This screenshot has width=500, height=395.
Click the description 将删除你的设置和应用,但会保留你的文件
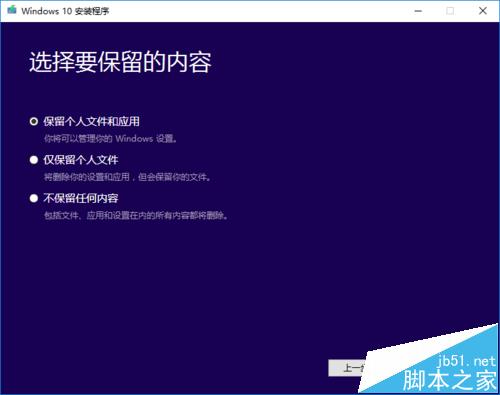click(x=128, y=177)
